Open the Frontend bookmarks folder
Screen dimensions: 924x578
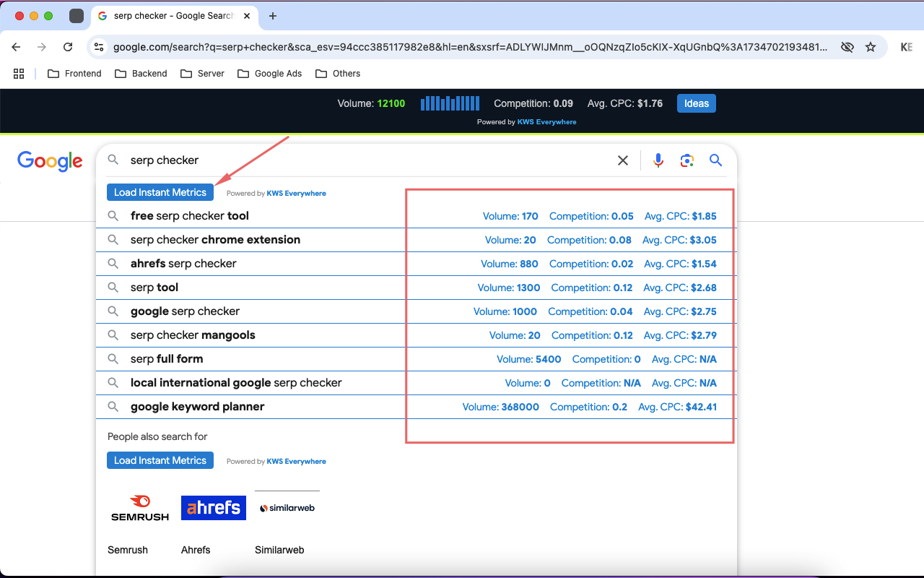click(x=74, y=74)
